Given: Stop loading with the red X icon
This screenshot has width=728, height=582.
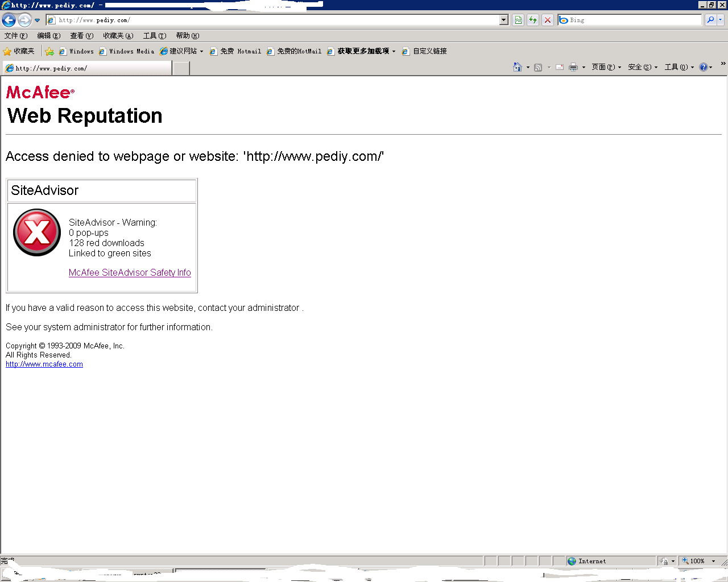Looking at the screenshot, I should point(548,20).
